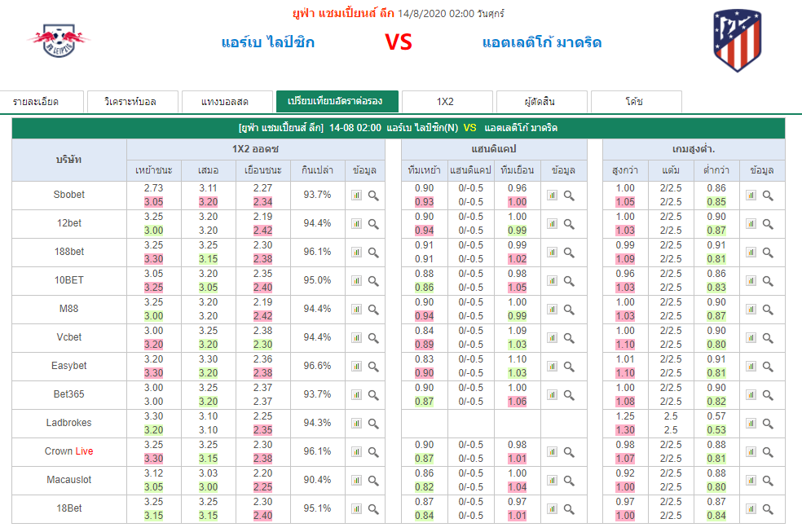
Task: Open 12bet handicap chart icon
Action: click(552, 224)
